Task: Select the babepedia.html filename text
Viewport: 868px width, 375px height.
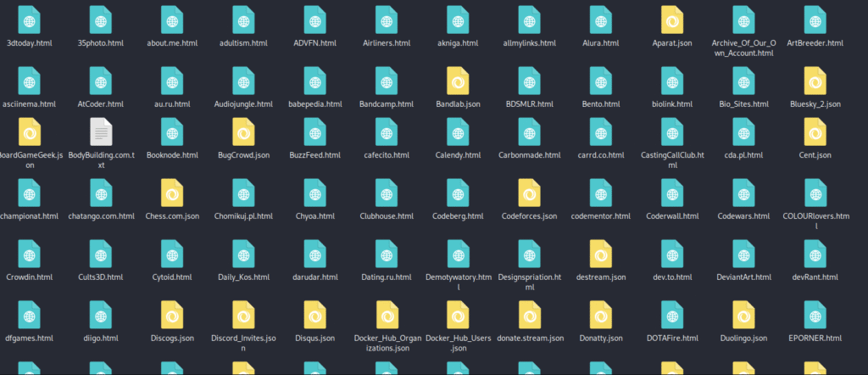Action: click(x=315, y=104)
